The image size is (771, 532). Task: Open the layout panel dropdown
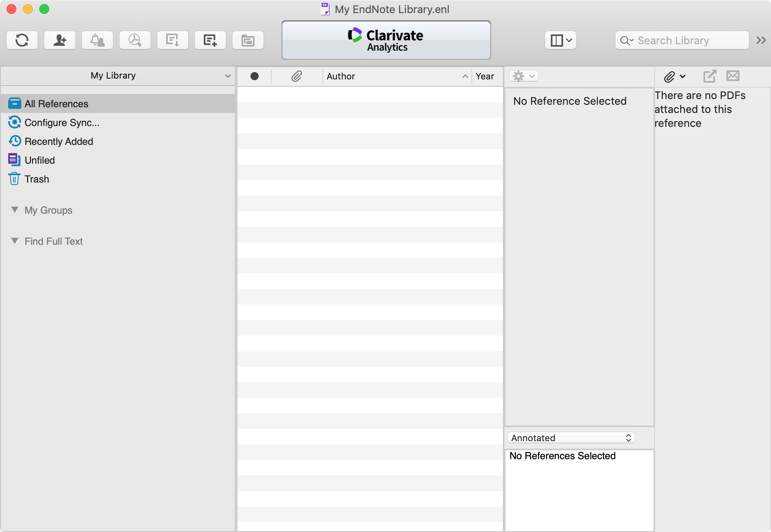point(561,40)
